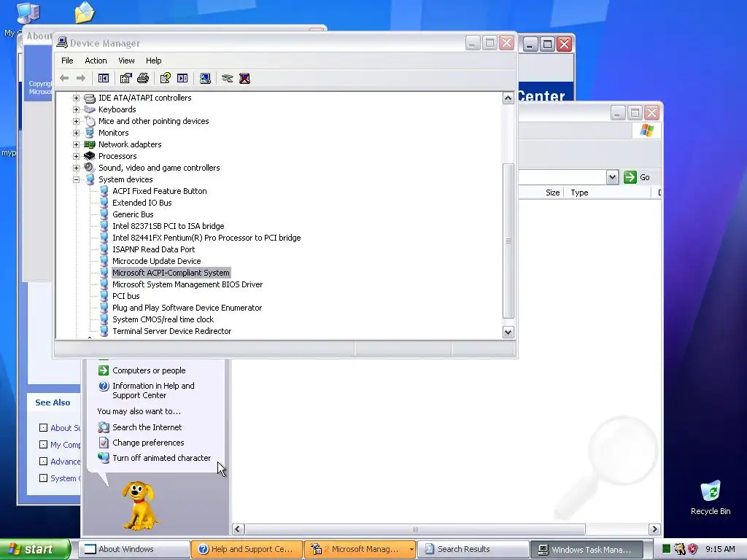Select System CMOS/real time clock device
747x560 pixels.
[163, 319]
